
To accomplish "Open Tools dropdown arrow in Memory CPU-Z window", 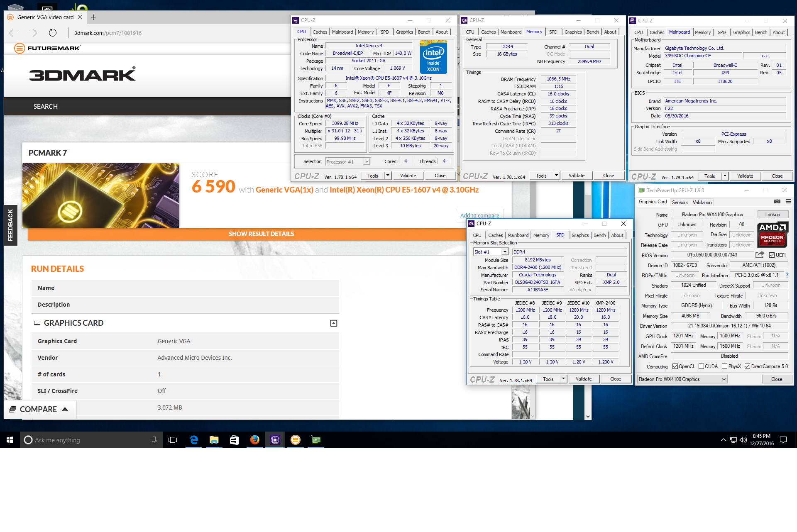I will pos(556,176).
